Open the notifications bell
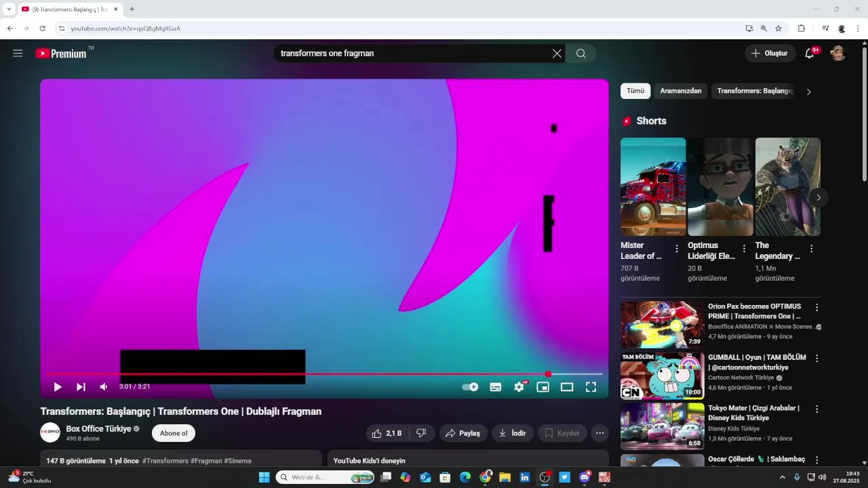The height and width of the screenshot is (488, 868). coord(810,54)
